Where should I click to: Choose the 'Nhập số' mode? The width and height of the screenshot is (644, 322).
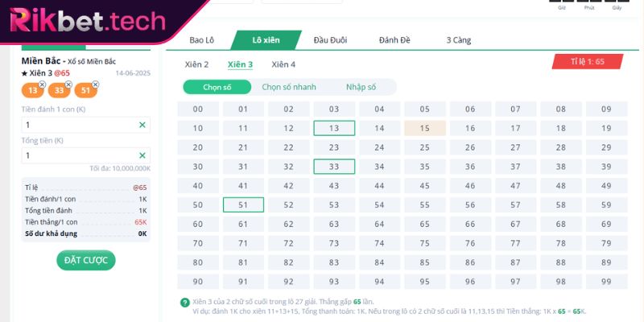[361, 87]
